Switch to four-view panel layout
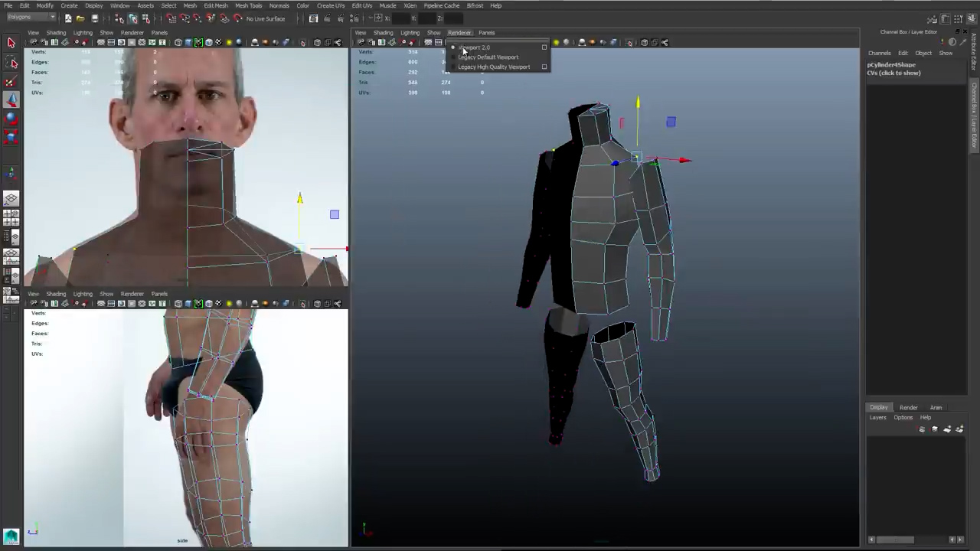This screenshot has width=980, height=551. [11, 219]
